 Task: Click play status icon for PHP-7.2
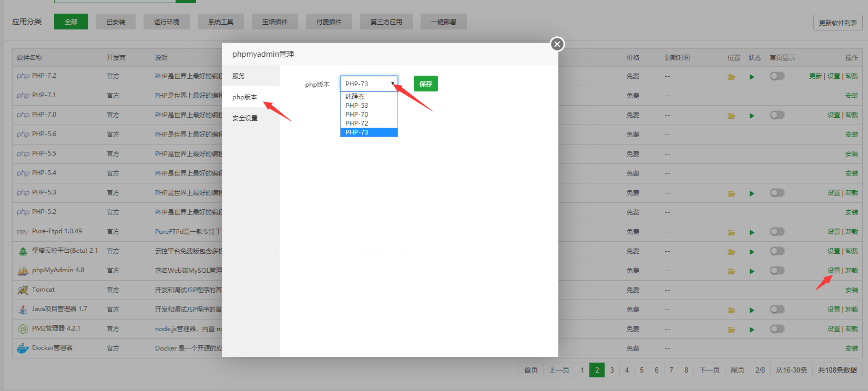[x=752, y=77]
